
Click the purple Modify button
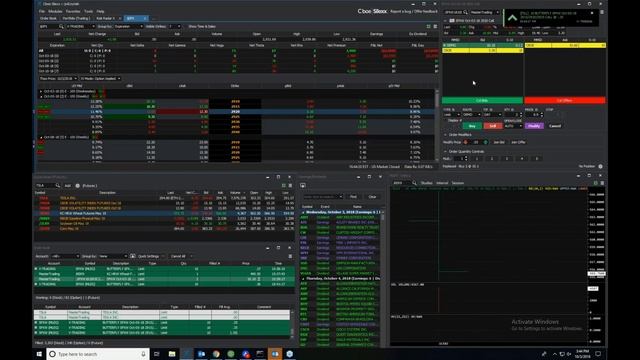pos(534,126)
